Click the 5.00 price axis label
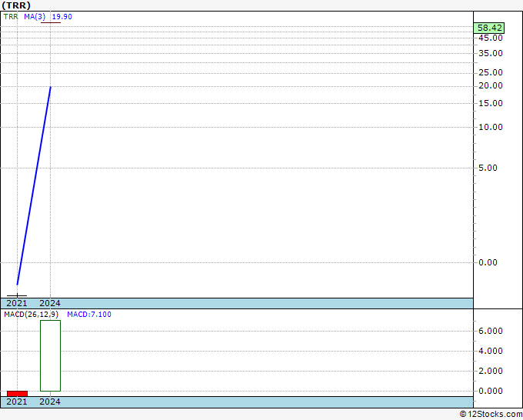Viewport: 523px width, 420px height. (x=488, y=168)
